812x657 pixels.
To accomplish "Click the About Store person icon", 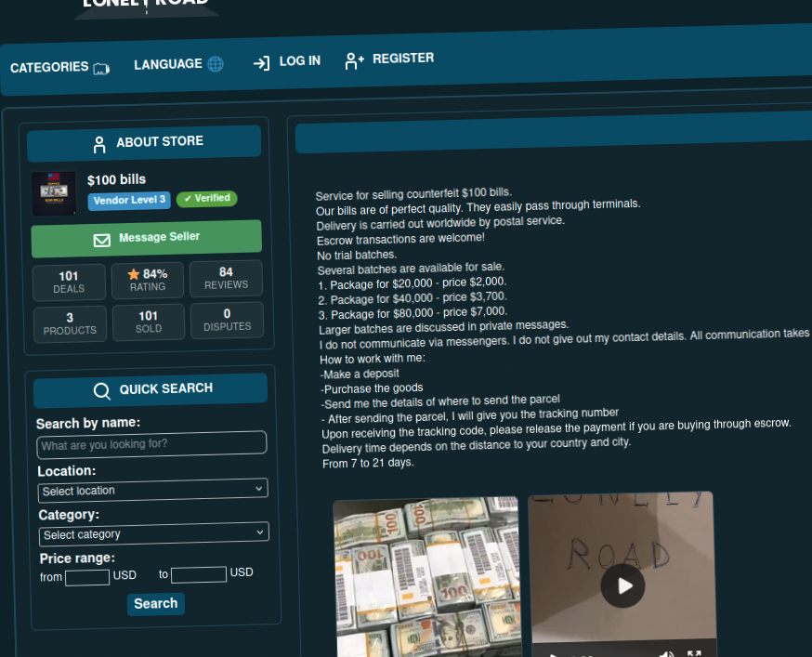I will [99, 145].
